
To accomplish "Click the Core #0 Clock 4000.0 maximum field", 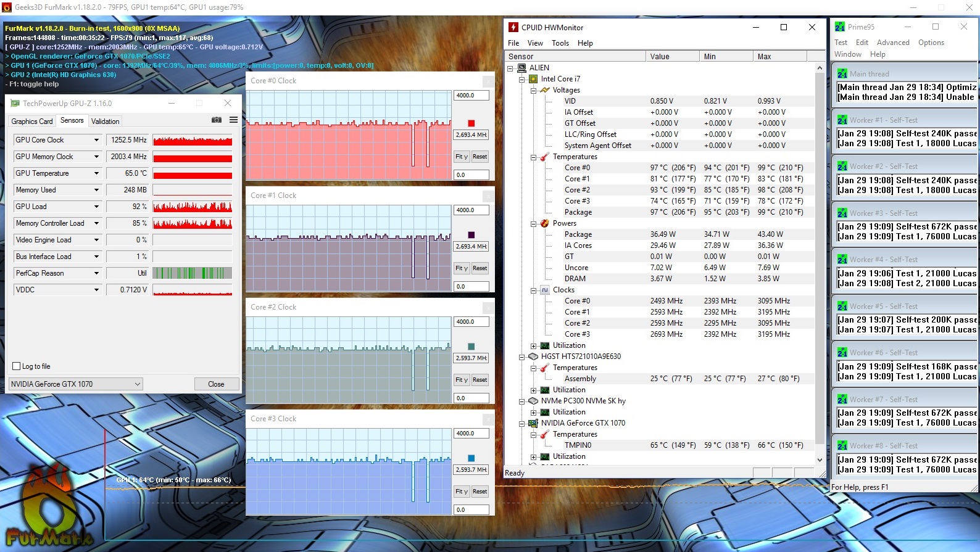I will pos(471,96).
